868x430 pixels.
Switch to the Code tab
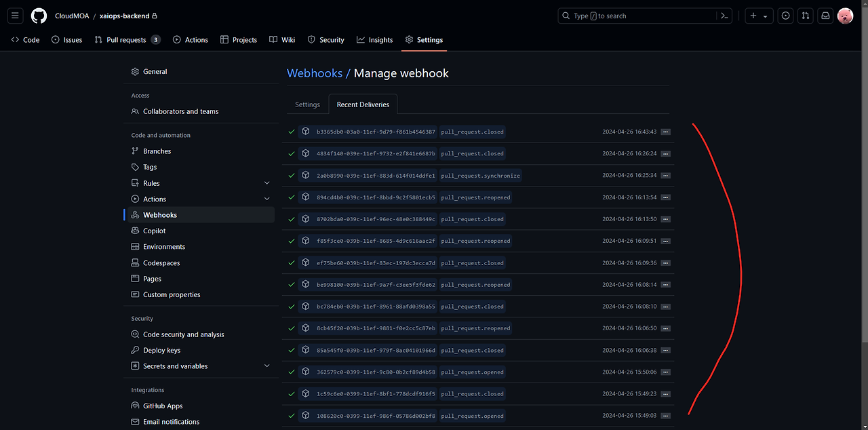25,40
